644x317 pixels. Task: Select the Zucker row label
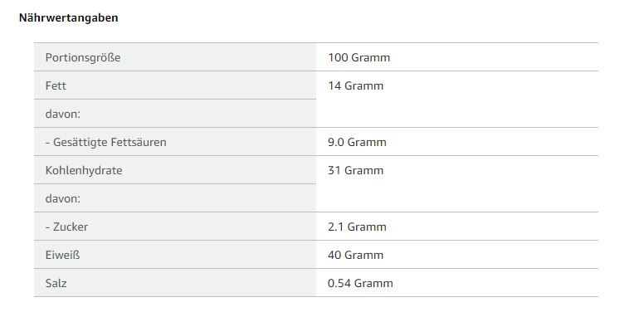66,227
